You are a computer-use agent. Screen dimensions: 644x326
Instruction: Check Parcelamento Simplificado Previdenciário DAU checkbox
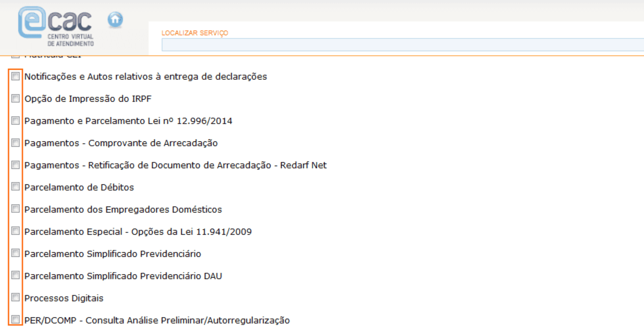[16, 275]
